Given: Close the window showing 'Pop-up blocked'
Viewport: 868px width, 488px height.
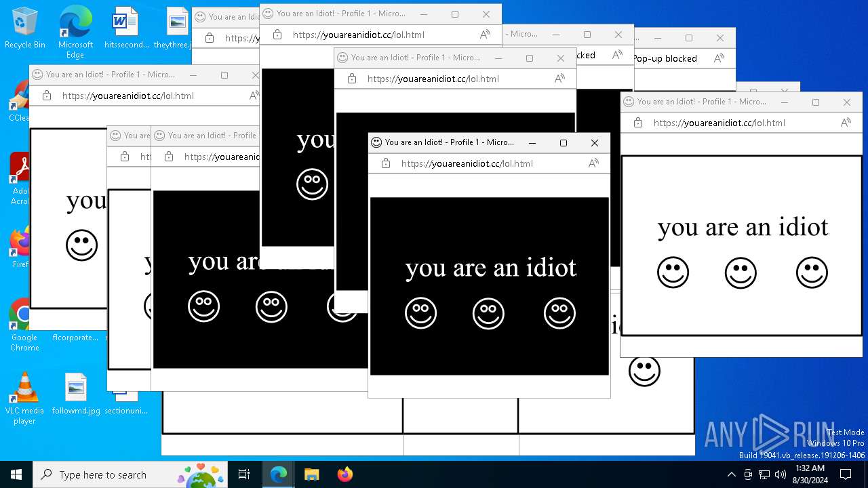Looking at the screenshot, I should [720, 38].
